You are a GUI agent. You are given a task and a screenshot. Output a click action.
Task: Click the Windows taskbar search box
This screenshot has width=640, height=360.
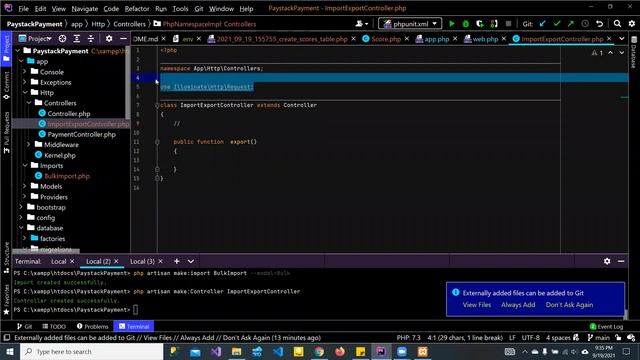[x=91, y=351]
